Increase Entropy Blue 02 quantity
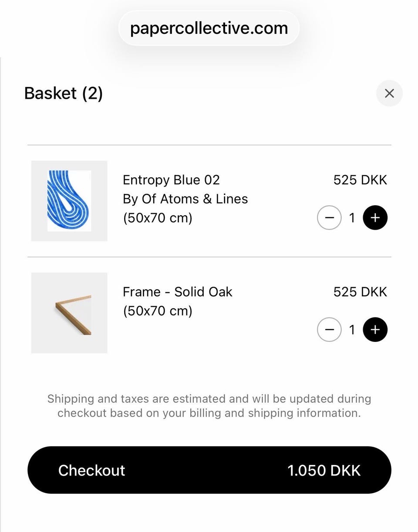Viewport: 418px width, 532px height. tap(375, 217)
